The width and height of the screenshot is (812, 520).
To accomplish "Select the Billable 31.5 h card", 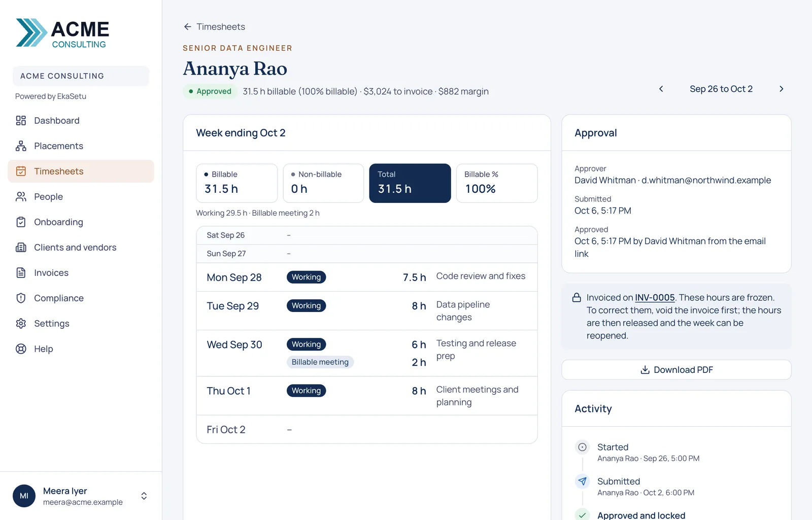I will [237, 183].
